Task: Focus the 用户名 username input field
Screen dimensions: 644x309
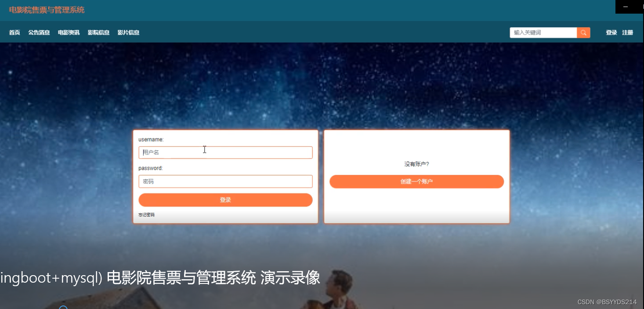Action: (x=225, y=153)
